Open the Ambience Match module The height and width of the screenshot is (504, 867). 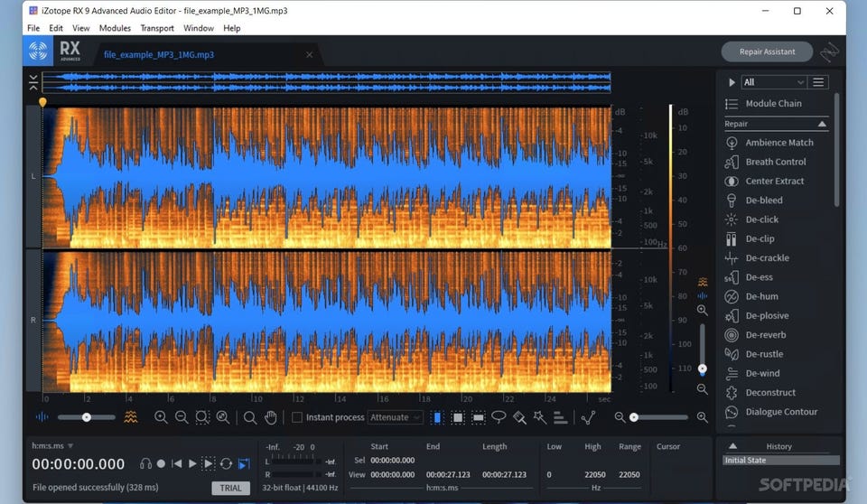[778, 143]
